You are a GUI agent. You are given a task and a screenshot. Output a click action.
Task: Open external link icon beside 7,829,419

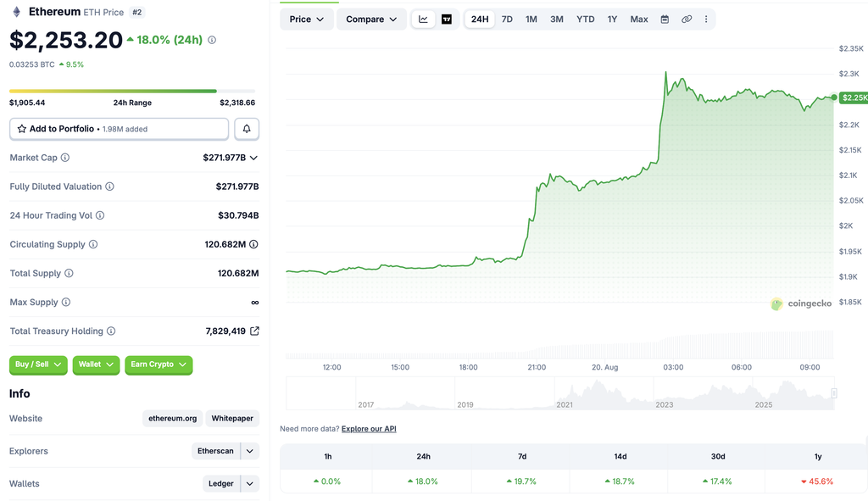(254, 331)
